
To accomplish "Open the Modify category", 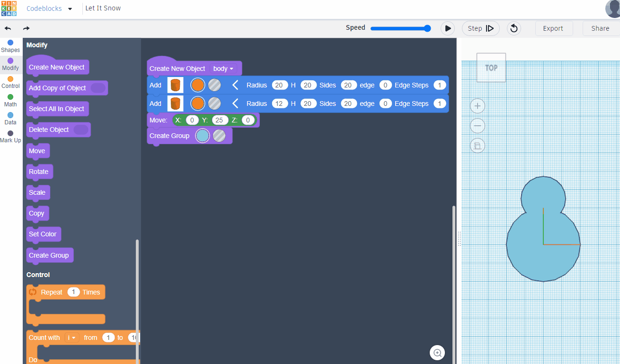I will tap(10, 64).
